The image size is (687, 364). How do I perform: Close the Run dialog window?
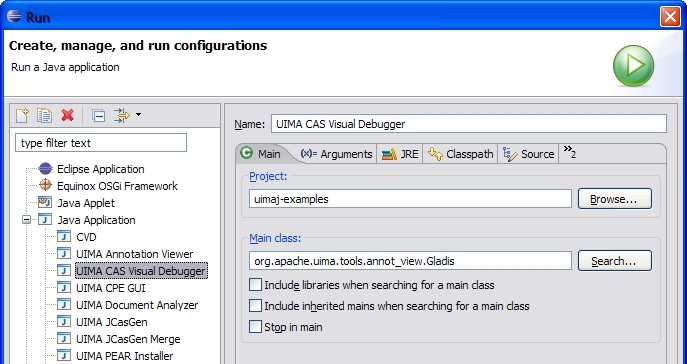[670, 17]
